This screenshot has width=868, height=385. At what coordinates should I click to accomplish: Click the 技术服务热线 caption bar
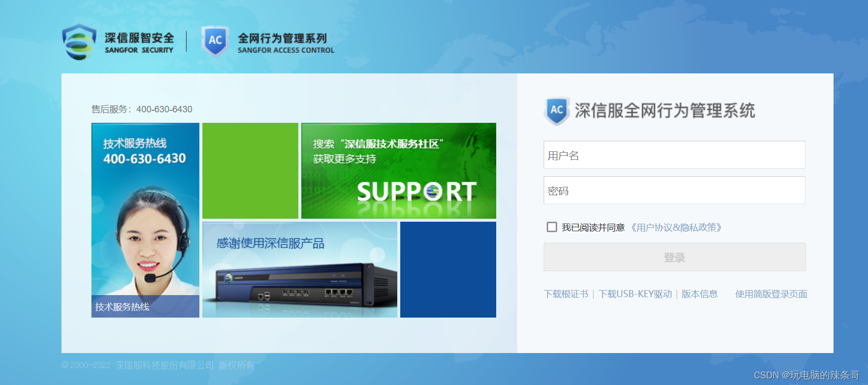pos(145,307)
